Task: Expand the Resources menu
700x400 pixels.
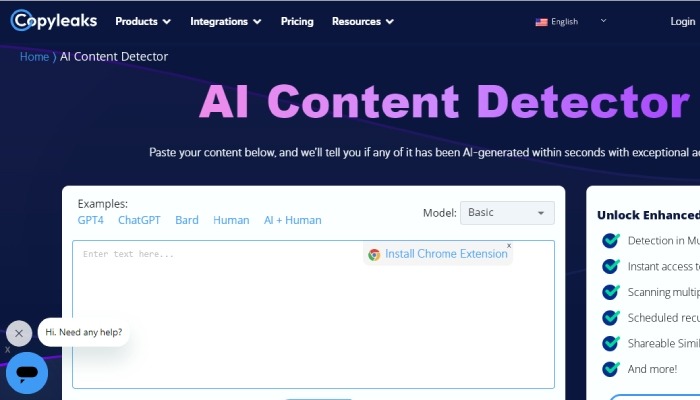Action: coord(362,21)
